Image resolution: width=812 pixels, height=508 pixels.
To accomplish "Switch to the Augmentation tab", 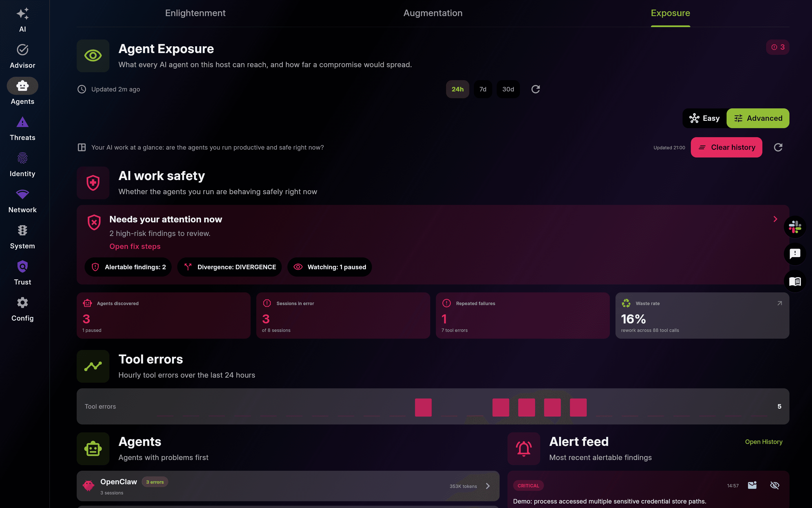I will point(433,13).
